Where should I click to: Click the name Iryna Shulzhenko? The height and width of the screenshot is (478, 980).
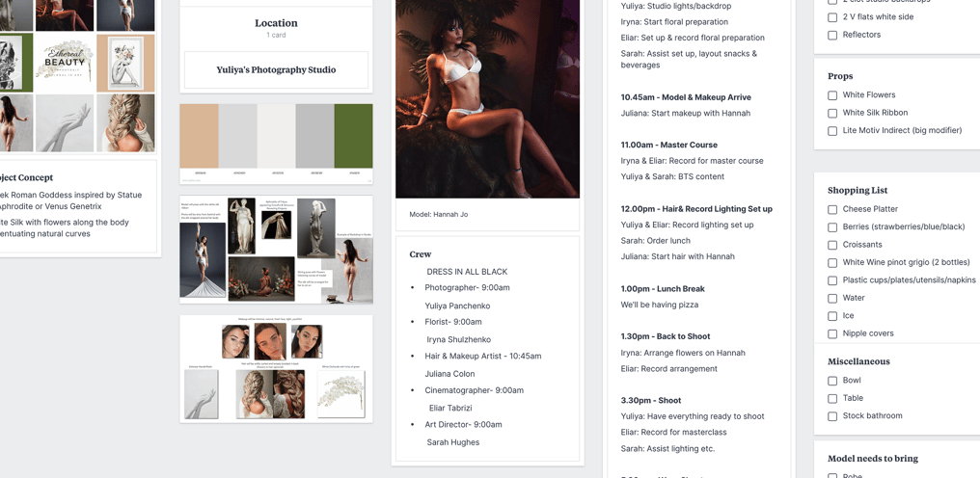point(459,340)
